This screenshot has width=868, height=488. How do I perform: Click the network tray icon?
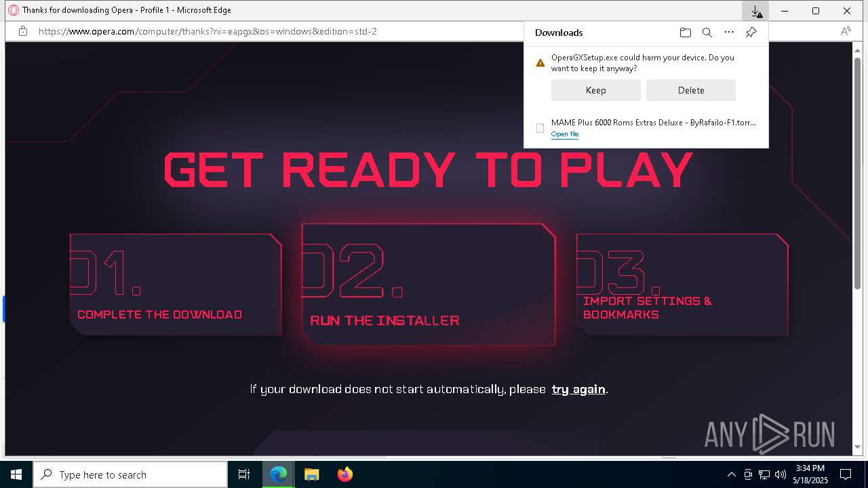coord(764,474)
